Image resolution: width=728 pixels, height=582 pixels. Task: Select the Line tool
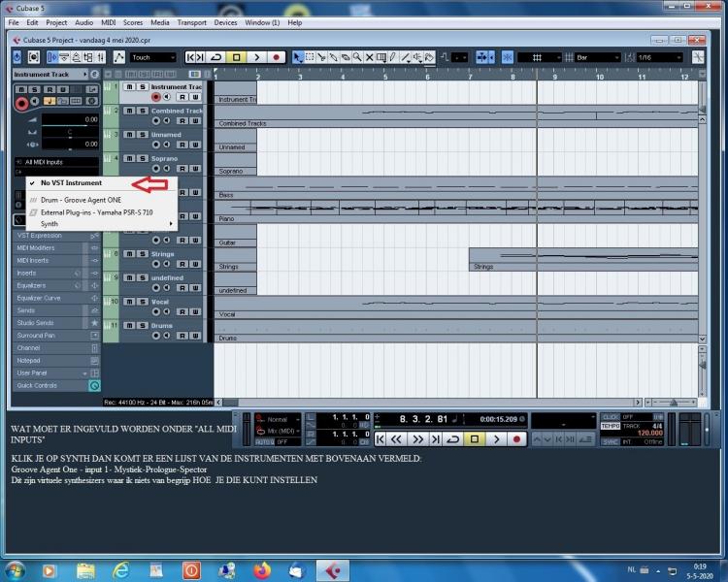coord(406,57)
